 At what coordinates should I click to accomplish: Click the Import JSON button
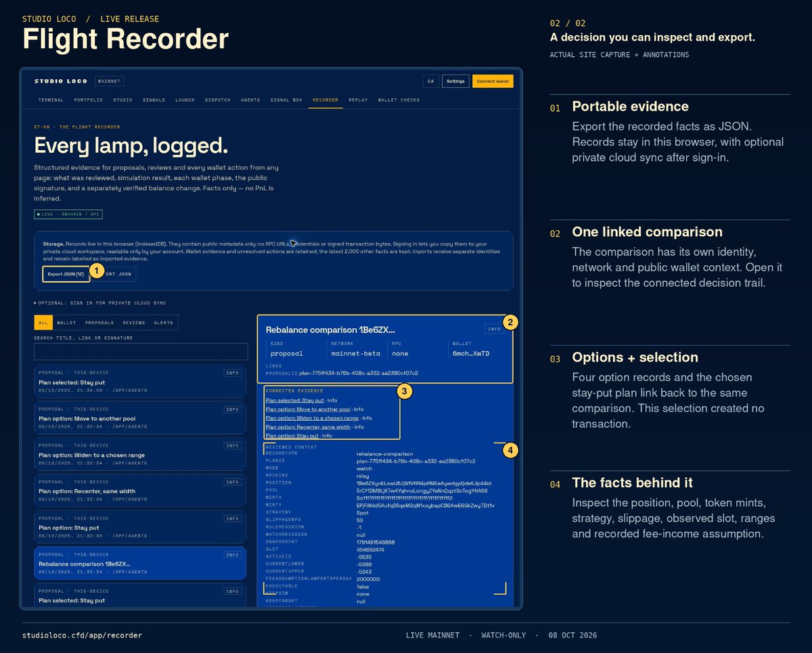click(115, 274)
